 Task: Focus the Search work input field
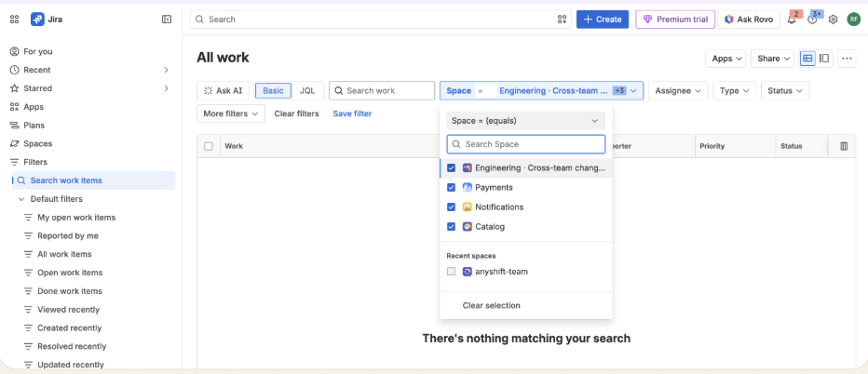[x=382, y=91]
